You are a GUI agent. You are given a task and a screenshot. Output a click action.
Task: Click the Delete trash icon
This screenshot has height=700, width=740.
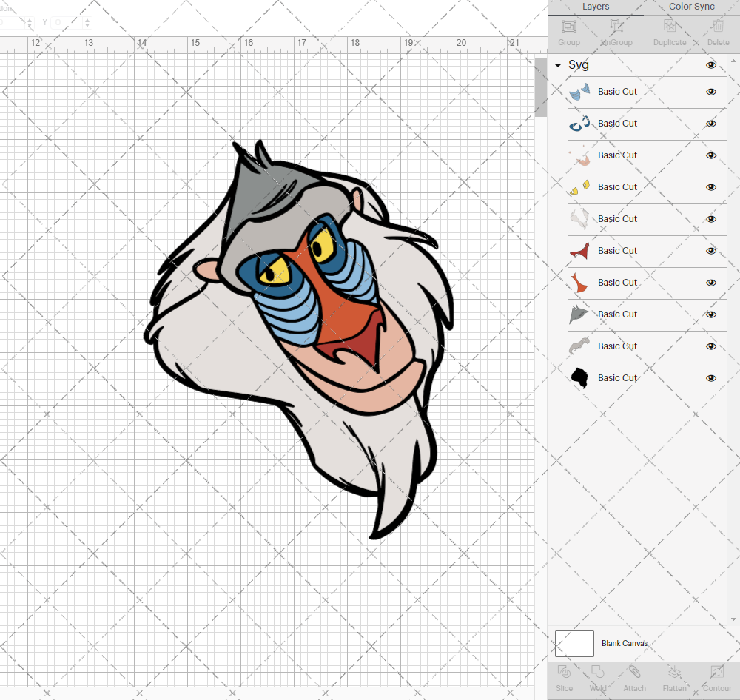(x=718, y=27)
